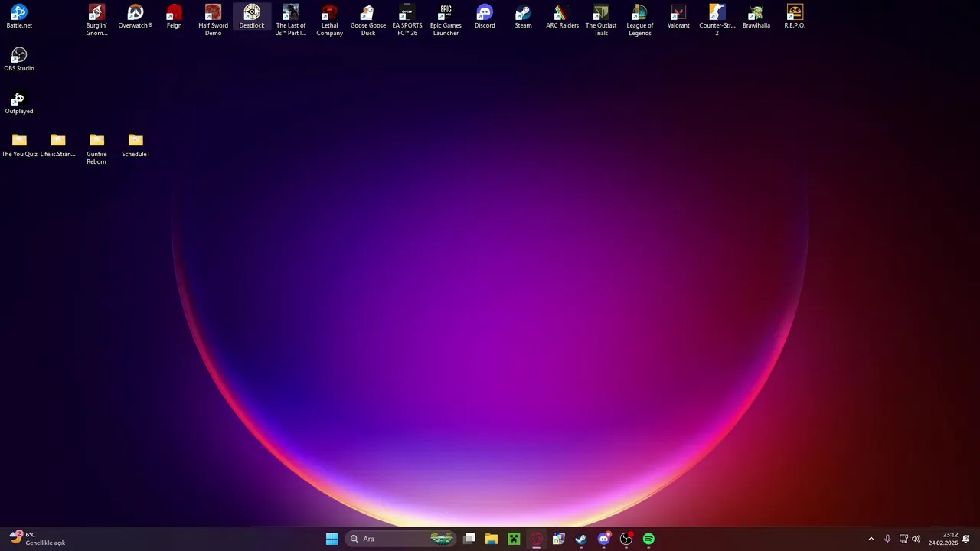Switch to OBS Studio in the taskbar
Image resolution: width=980 pixels, height=551 pixels.
coord(626,539)
